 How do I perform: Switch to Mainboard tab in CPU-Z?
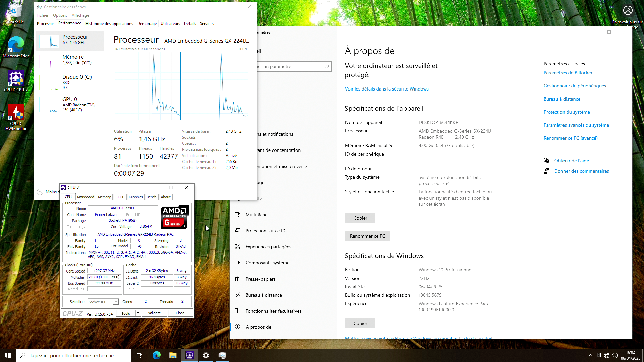(x=86, y=197)
